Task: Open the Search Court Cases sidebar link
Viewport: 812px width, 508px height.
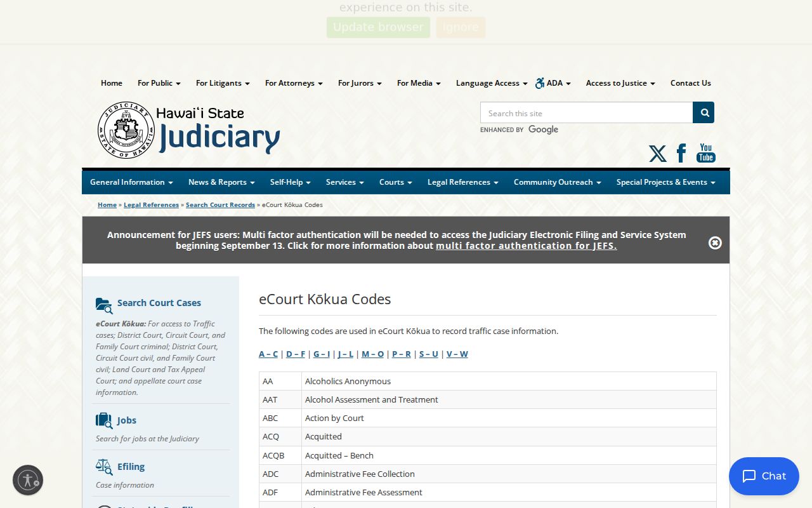Action: click(x=159, y=303)
